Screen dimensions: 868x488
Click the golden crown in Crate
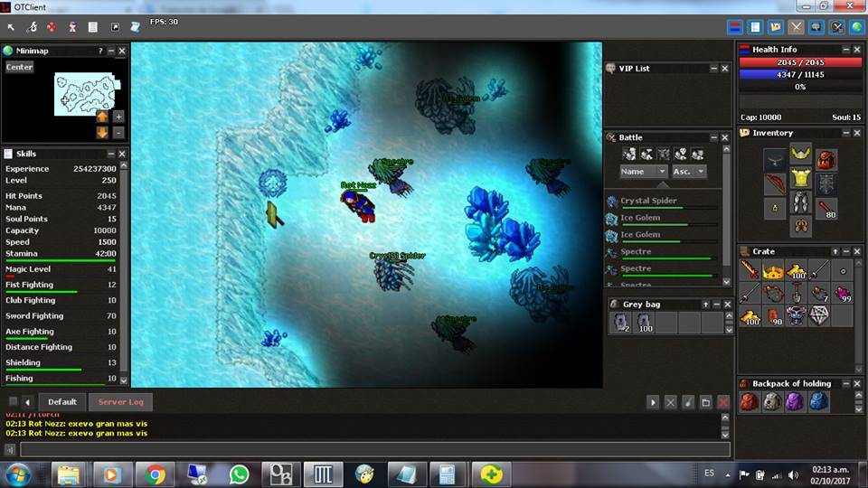pos(773,270)
